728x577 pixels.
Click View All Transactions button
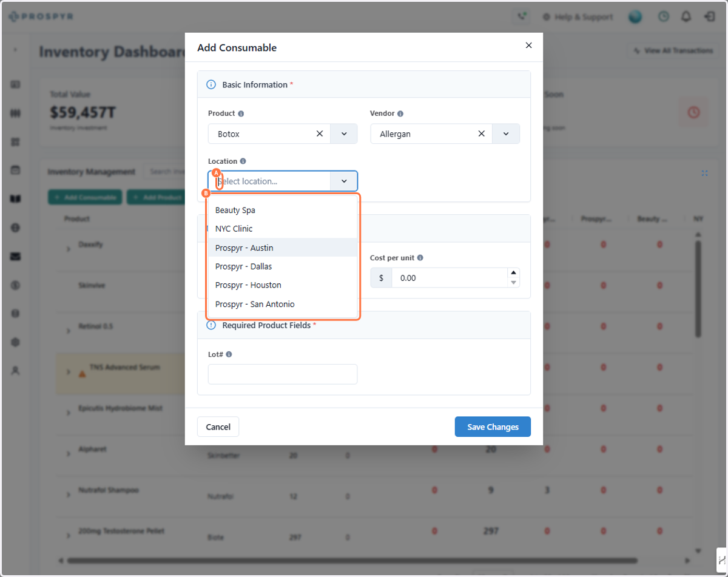(673, 50)
